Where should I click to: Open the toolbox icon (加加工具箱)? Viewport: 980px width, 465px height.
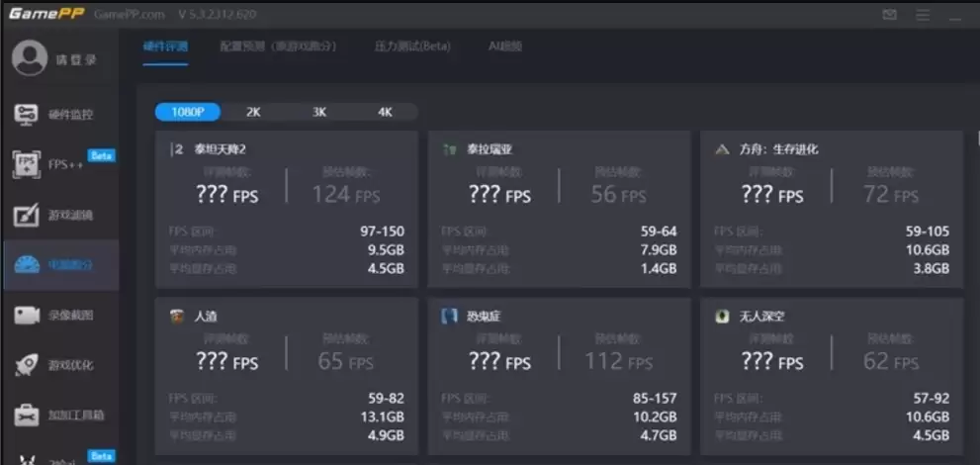coord(27,415)
